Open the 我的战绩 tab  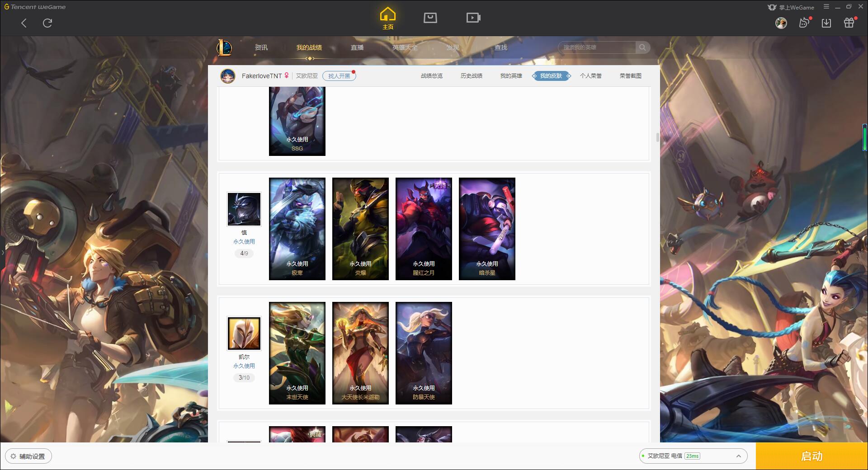(309, 47)
